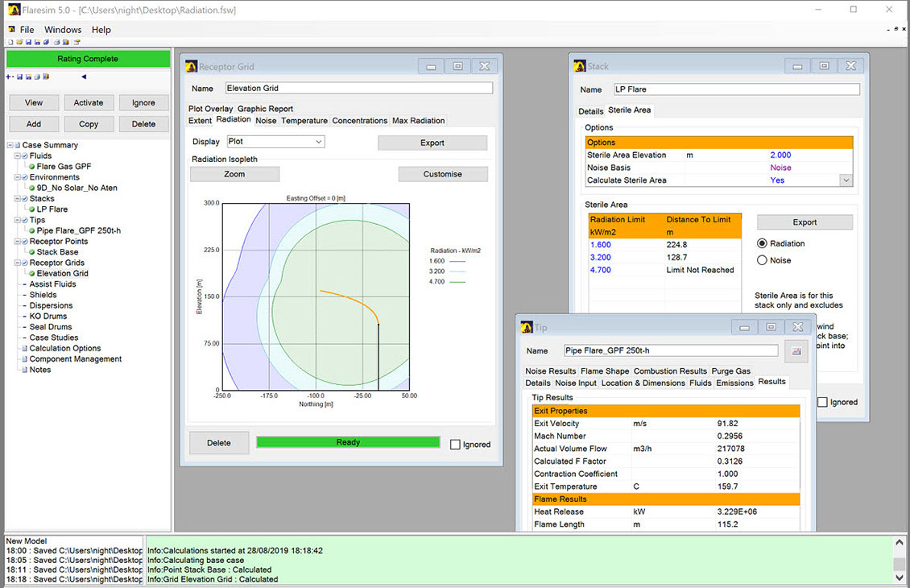Collapse the Tips tree node
The height and width of the screenshot is (588, 910).
click(x=18, y=220)
